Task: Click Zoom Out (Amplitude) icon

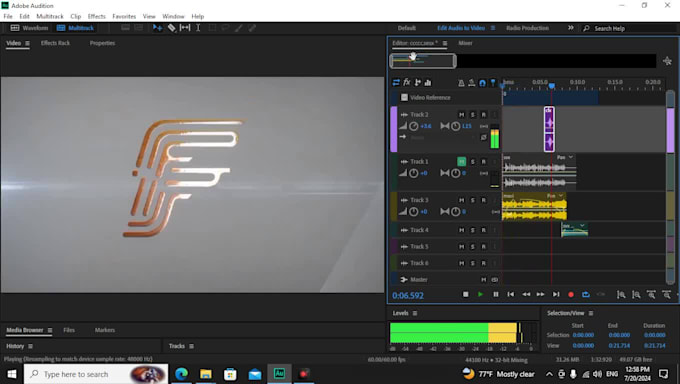Action: (x=636, y=295)
